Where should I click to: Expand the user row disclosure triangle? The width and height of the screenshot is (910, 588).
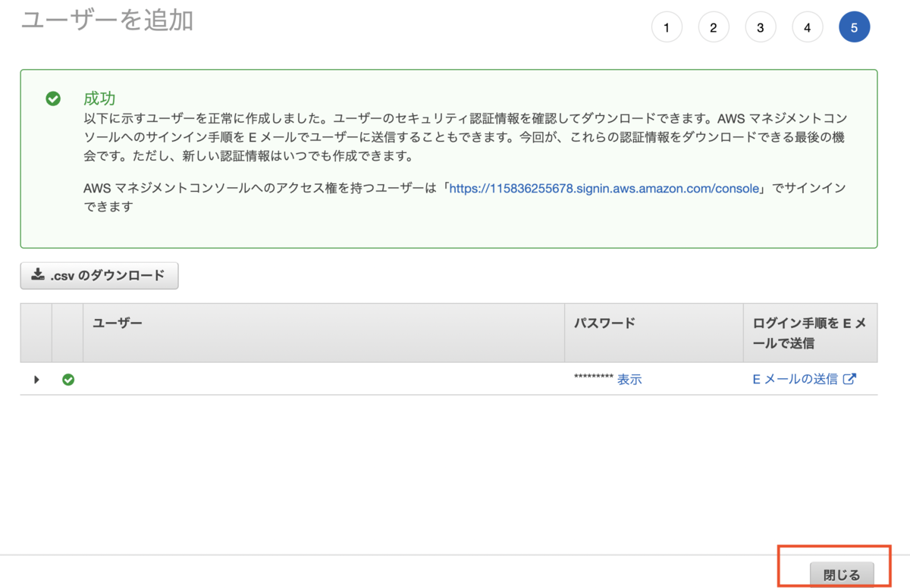click(x=36, y=380)
